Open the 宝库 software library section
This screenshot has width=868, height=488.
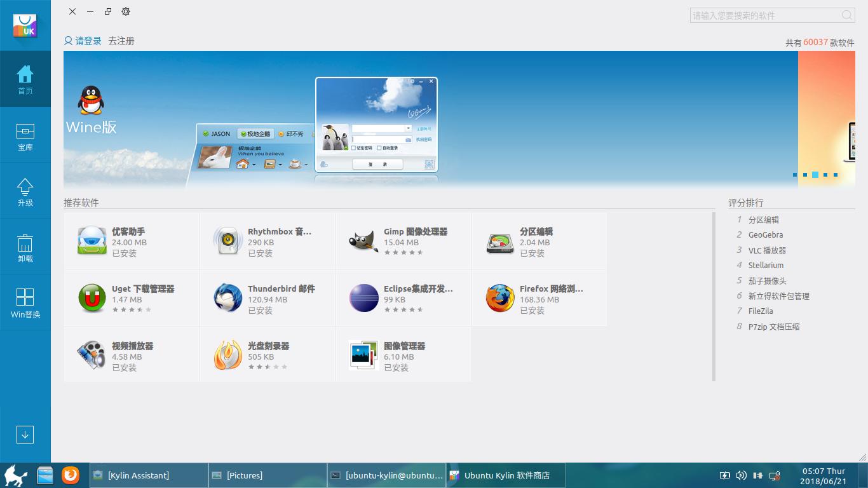point(25,135)
